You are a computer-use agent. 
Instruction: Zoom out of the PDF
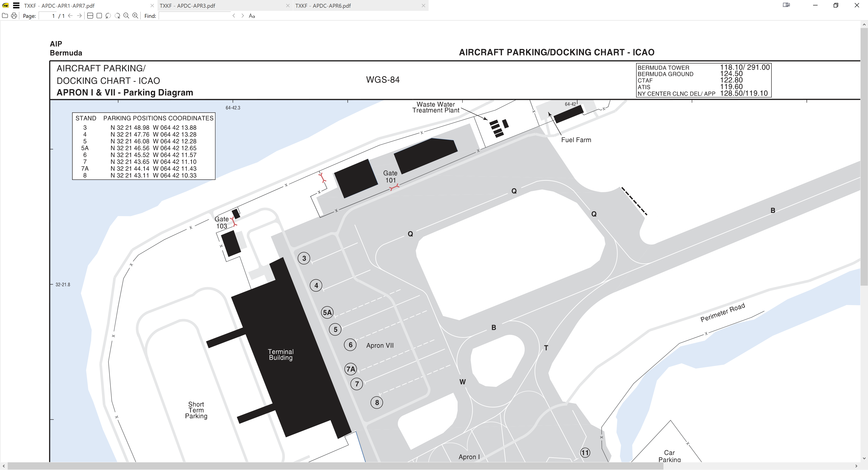[126, 16]
